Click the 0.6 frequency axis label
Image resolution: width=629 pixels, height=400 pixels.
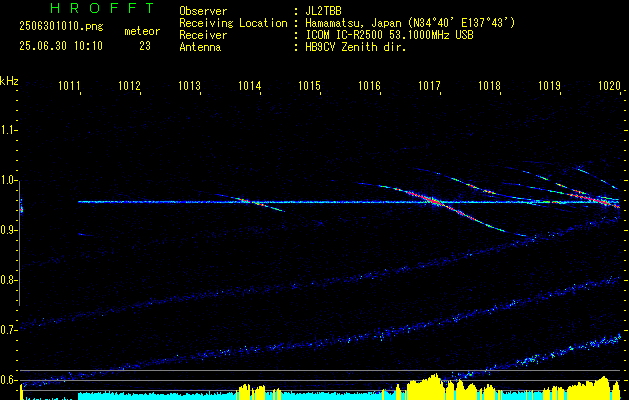point(7,380)
